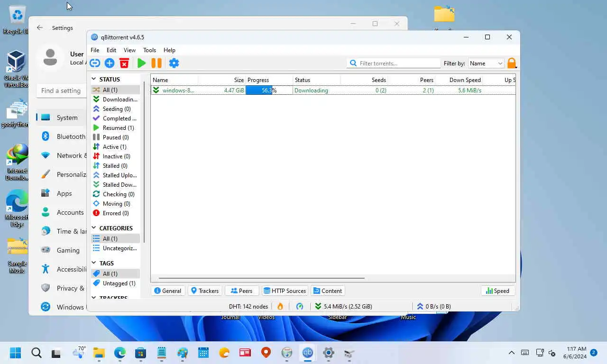Open Recycle Bin desktop icon

(17, 20)
